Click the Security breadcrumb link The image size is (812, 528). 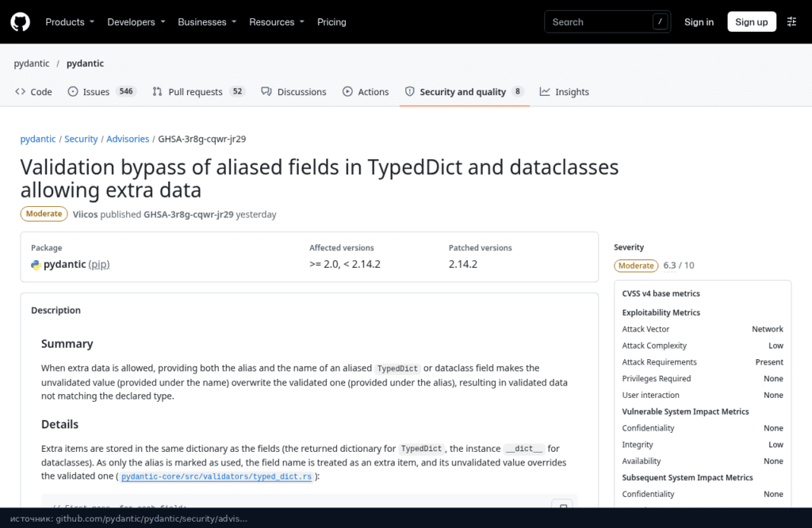[x=81, y=139]
